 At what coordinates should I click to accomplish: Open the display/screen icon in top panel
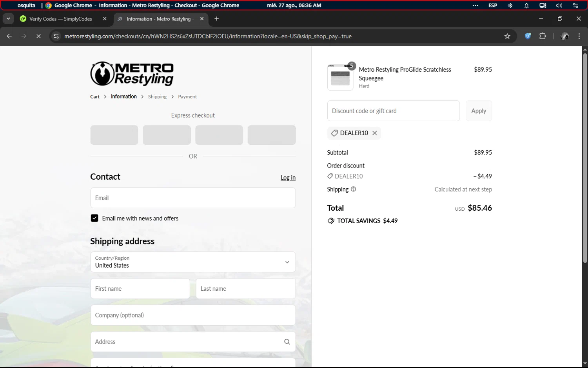(x=543, y=5)
